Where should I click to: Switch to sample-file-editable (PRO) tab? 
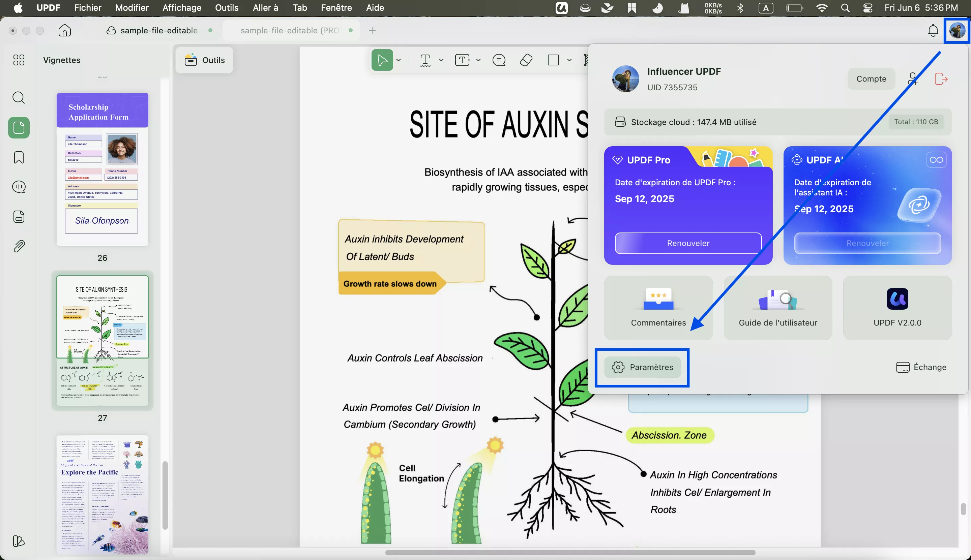[291, 30]
